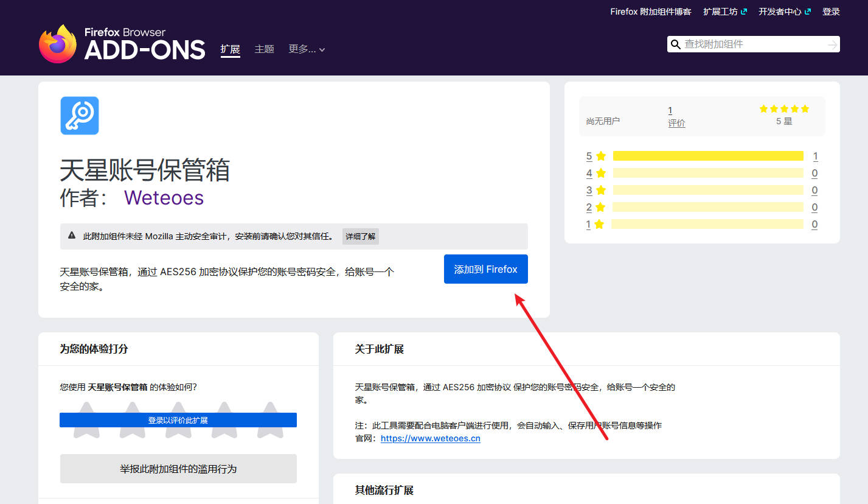868x504 pixels.
Task: Click the count 0 beside 4-star bar
Action: [814, 173]
